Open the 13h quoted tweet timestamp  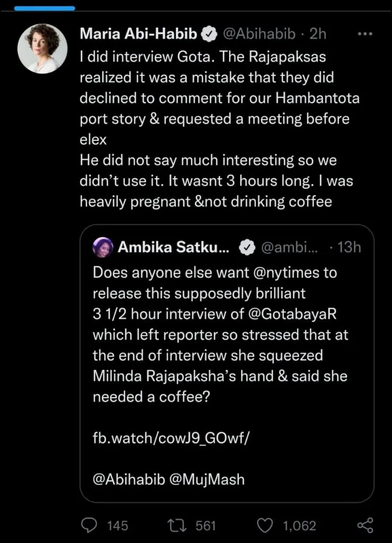tap(349, 247)
